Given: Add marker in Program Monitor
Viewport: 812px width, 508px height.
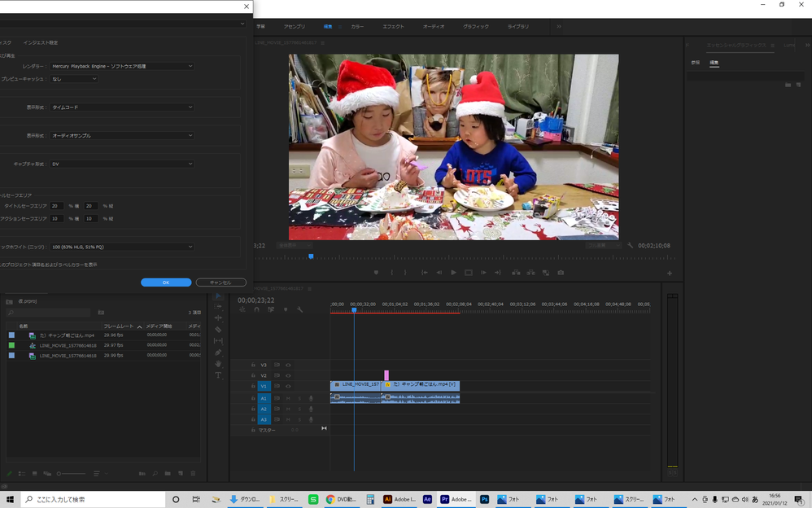Looking at the screenshot, I should pyautogui.click(x=376, y=273).
